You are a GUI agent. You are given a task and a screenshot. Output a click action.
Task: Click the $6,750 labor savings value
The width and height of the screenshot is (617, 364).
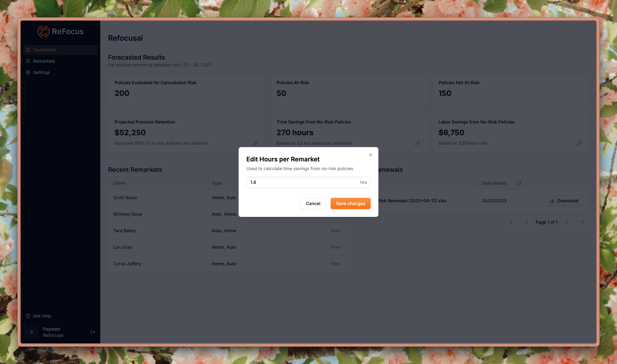(x=451, y=133)
